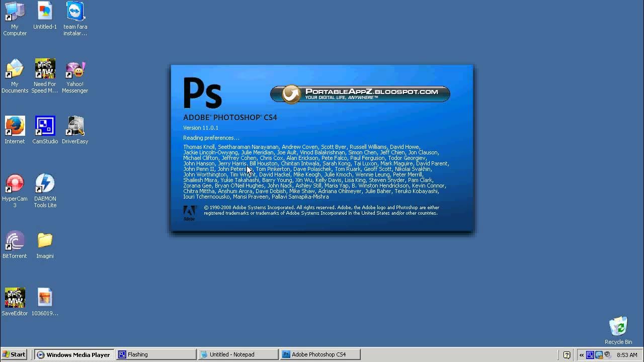Screen dimensions: 644x362
Task: Select the 1036019 image file icon
Action: click(x=45, y=302)
